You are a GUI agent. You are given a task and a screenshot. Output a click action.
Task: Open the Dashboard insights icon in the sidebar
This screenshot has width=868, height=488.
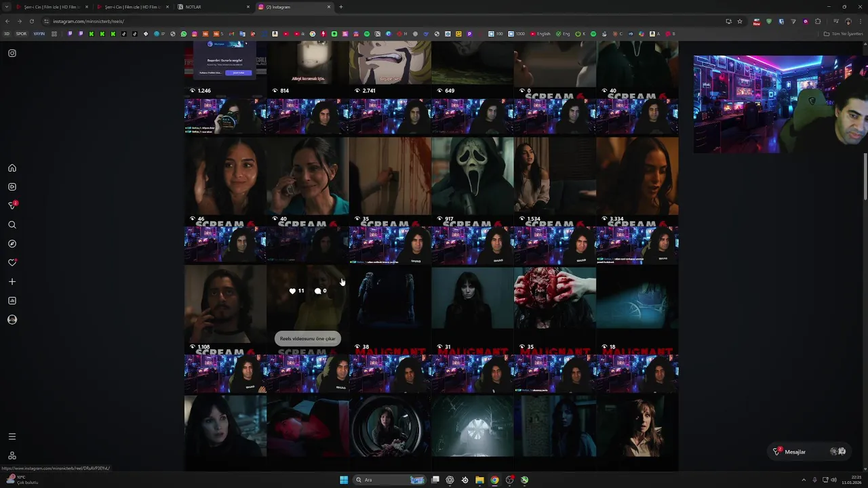12,301
